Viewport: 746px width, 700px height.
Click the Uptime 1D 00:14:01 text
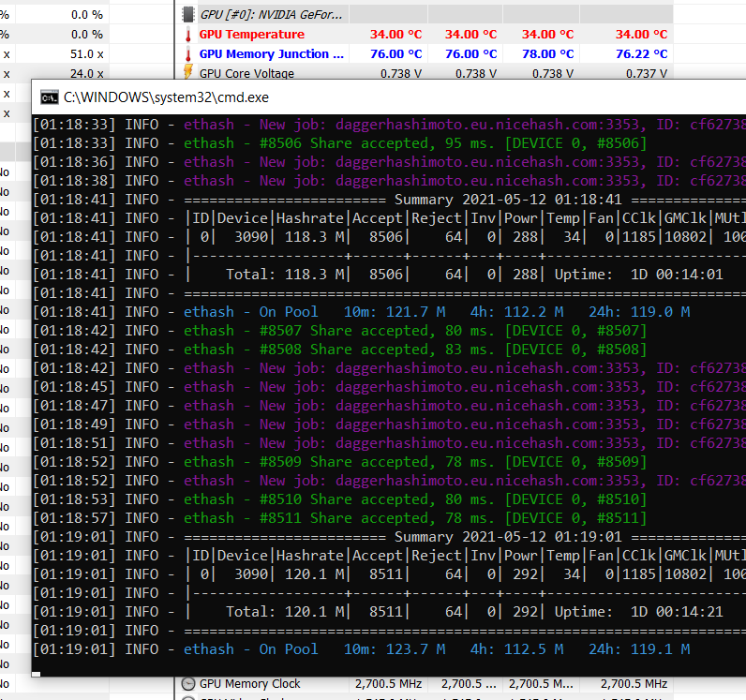(x=638, y=275)
